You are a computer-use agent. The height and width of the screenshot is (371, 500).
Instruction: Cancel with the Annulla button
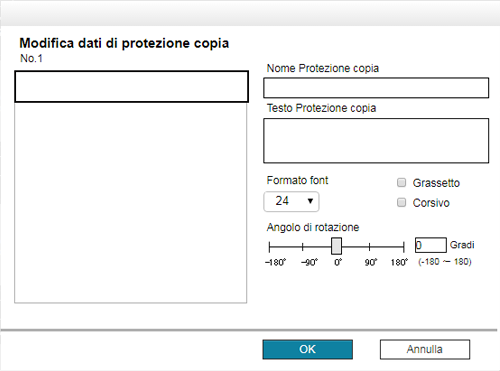(425, 349)
